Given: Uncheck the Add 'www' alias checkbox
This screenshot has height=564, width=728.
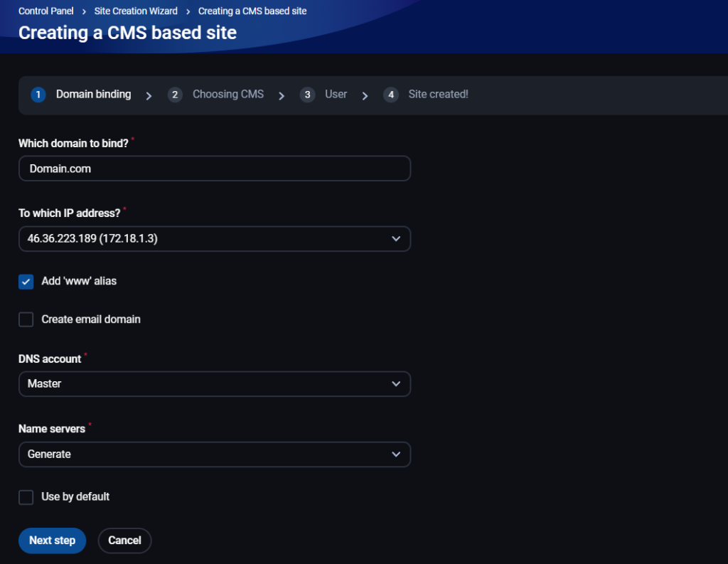Looking at the screenshot, I should 26,282.
